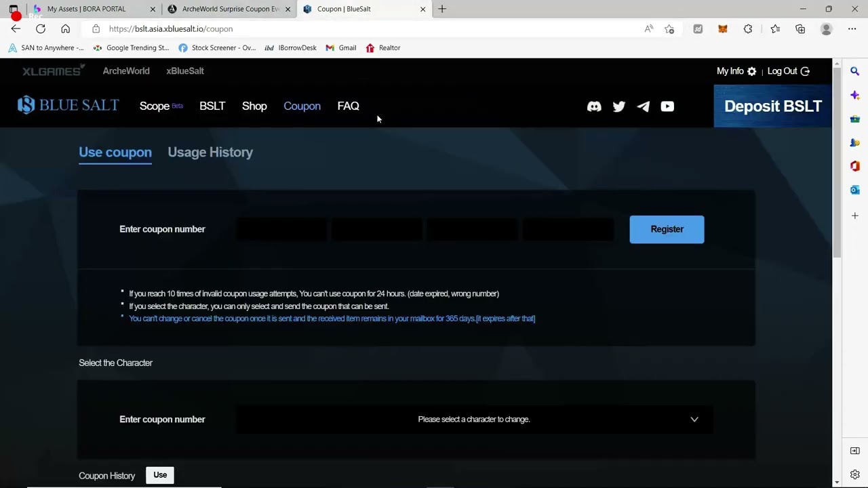Open the Telegram icon link
The height and width of the screenshot is (488, 868).
(x=643, y=106)
